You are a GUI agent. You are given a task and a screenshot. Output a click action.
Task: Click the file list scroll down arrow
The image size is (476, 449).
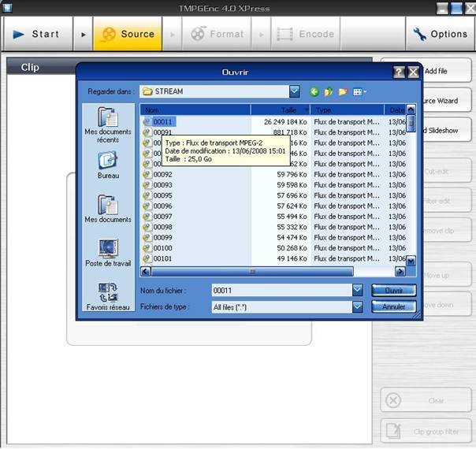pos(411,261)
